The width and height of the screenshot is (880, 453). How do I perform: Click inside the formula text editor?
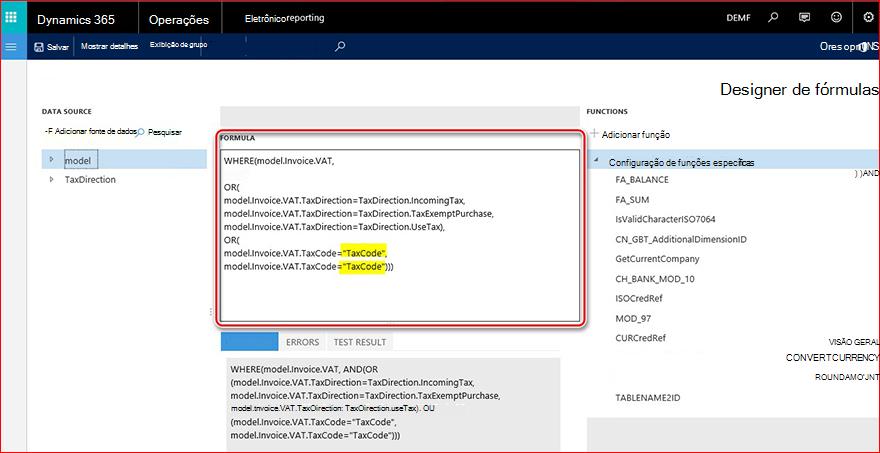click(400, 236)
